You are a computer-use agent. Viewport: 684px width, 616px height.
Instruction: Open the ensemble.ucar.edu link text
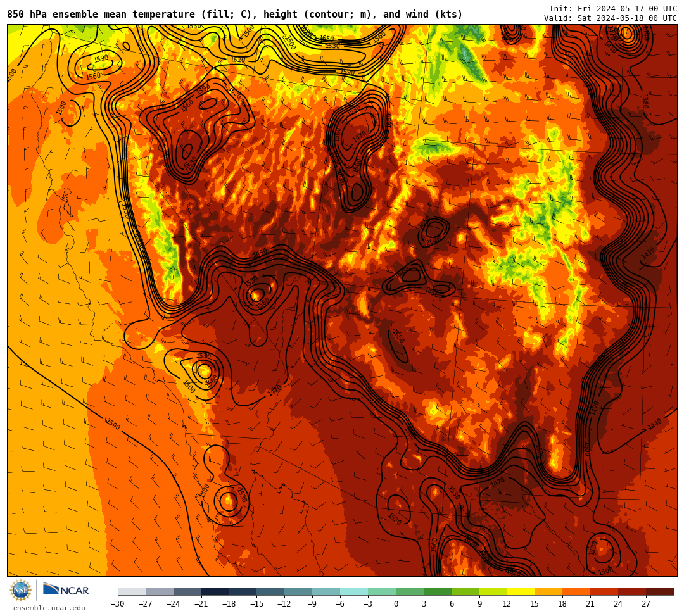(49, 608)
